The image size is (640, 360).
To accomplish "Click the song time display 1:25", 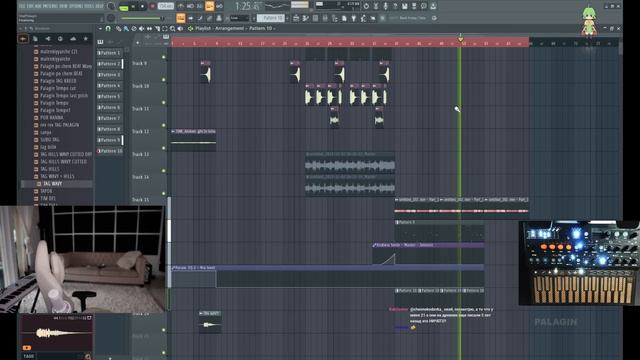I will 247,6.
